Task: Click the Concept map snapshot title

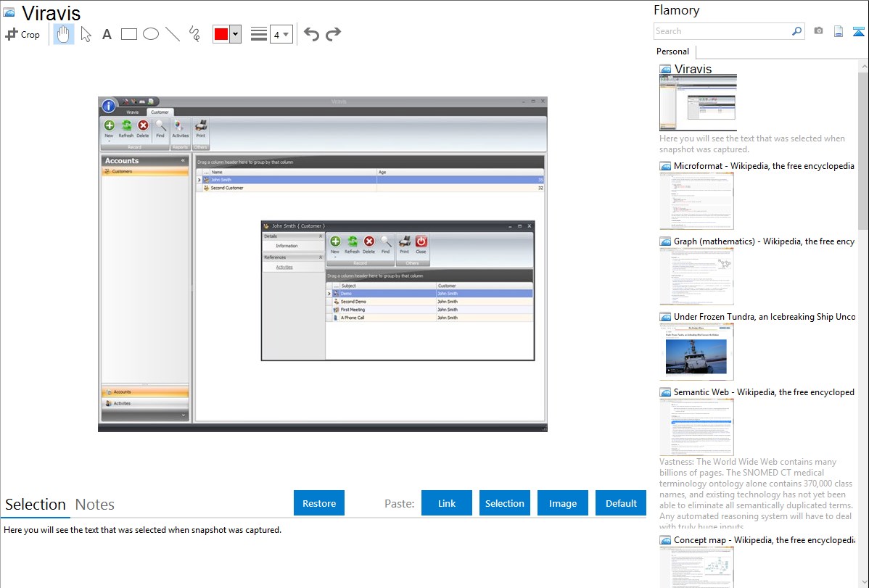Action: pyautogui.click(x=765, y=539)
